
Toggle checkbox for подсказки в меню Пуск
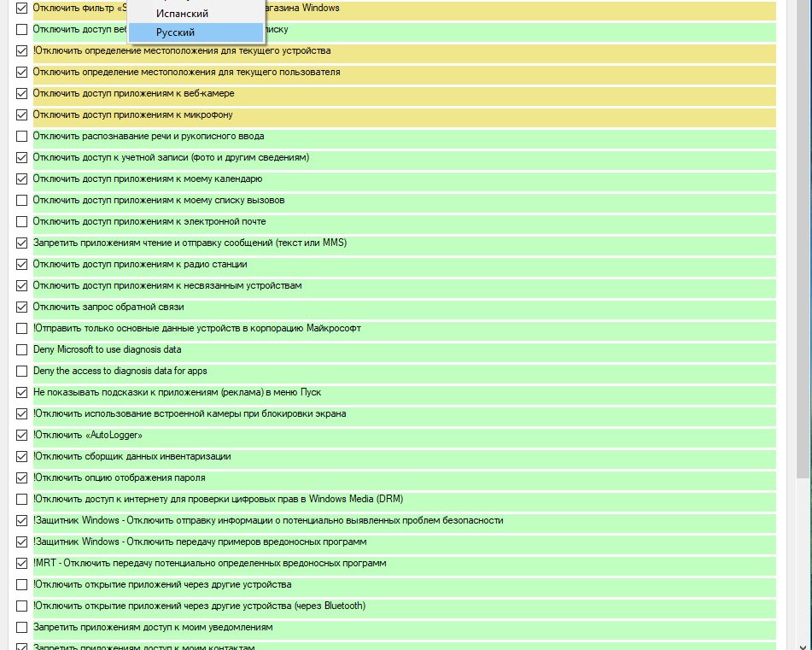click(x=21, y=393)
